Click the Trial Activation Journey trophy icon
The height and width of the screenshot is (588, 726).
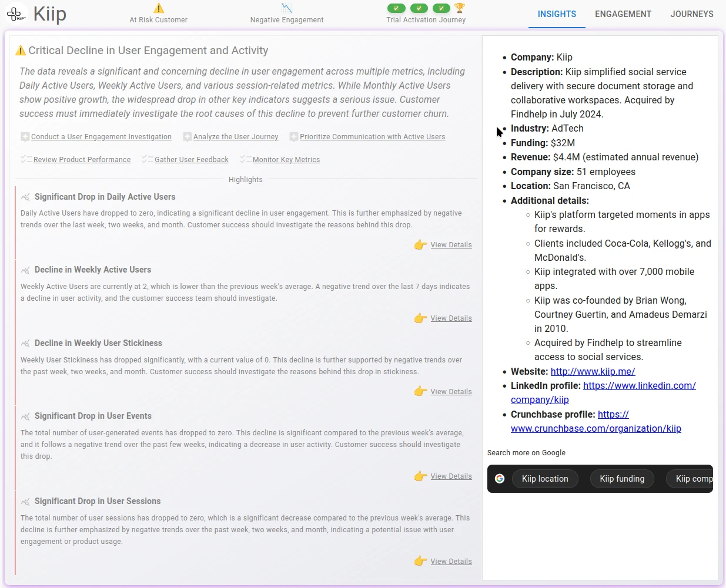(x=460, y=8)
